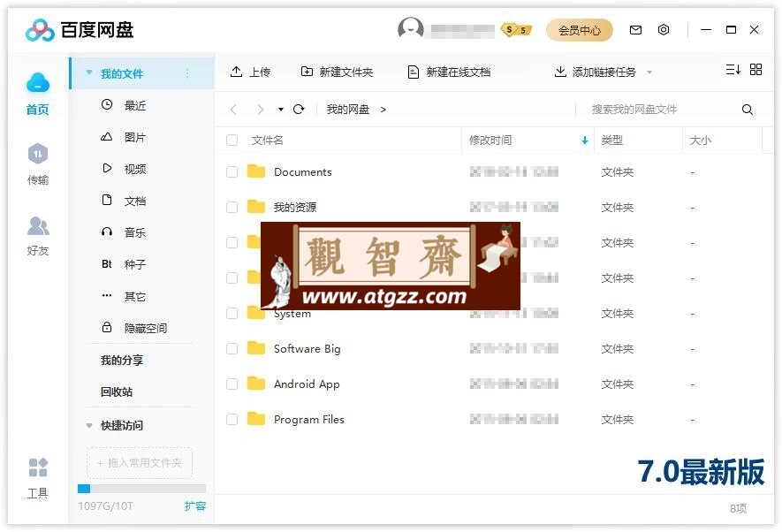The width and height of the screenshot is (782, 532).
Task: Click 新建文件夹 button
Action: click(x=337, y=72)
